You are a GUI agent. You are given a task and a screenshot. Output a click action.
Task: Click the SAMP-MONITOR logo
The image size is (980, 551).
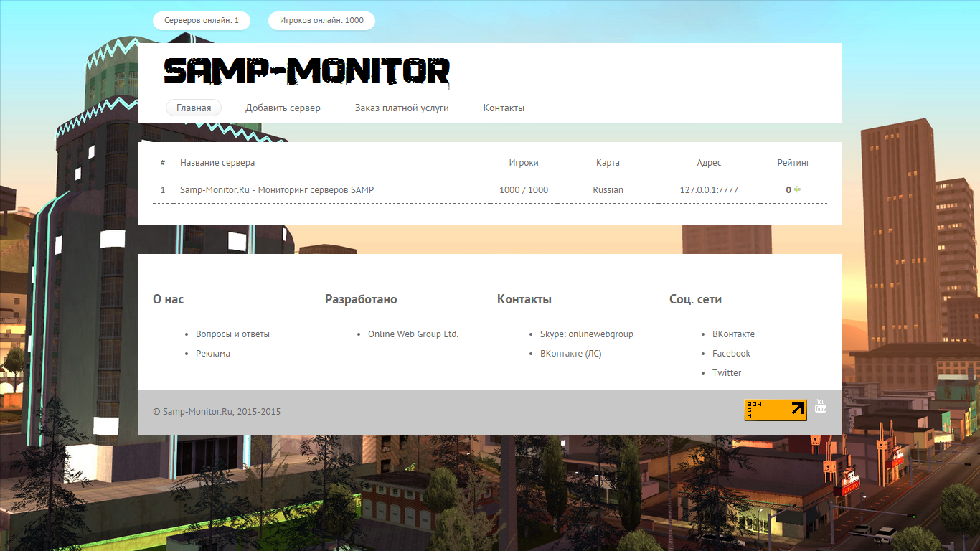[x=307, y=71]
